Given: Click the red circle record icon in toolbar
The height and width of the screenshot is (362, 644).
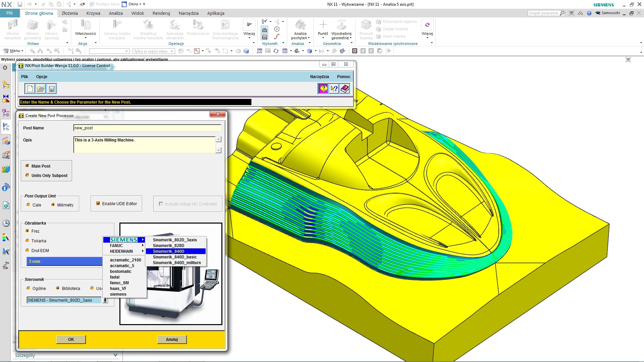Looking at the screenshot, I should (355, 51).
